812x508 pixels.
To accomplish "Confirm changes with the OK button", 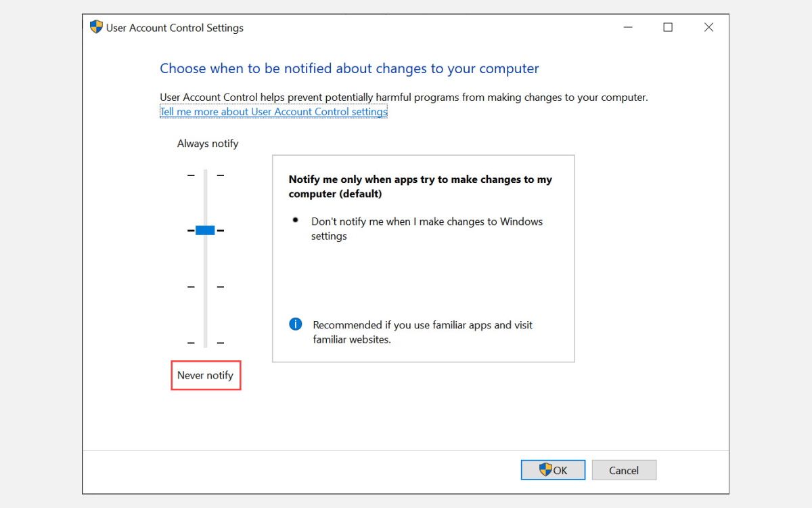I will pyautogui.click(x=553, y=470).
